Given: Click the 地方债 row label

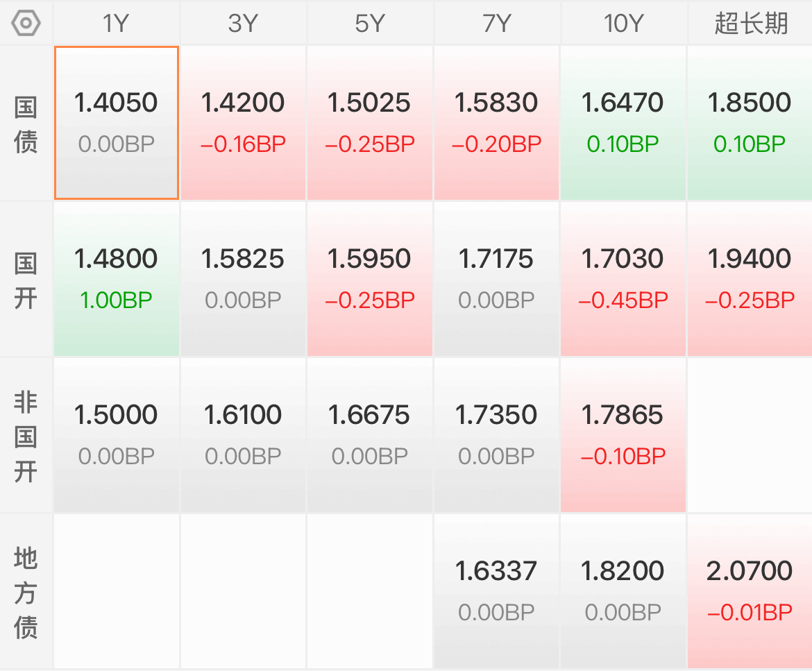Looking at the screenshot, I should pos(26,593).
